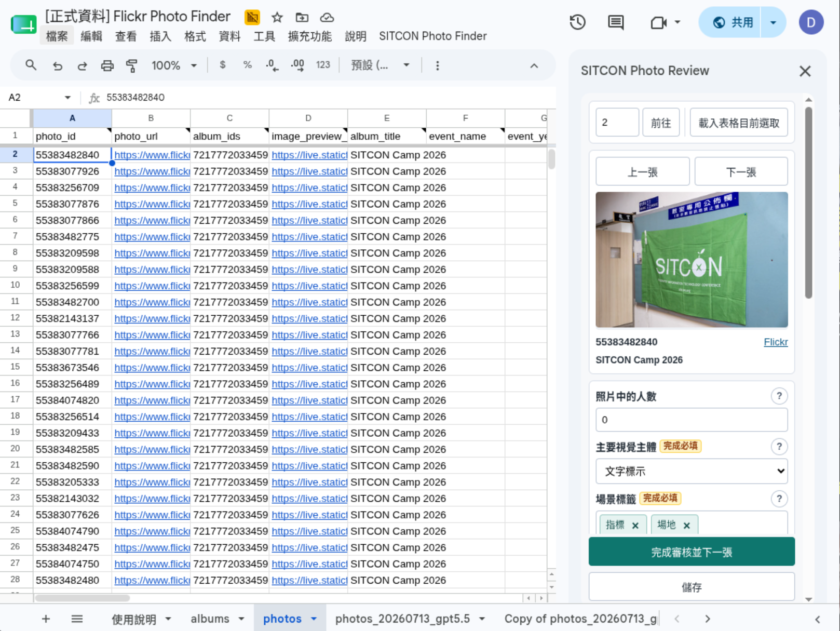Click 載入表格目前選取 button
The height and width of the screenshot is (631, 840).
pos(739,123)
